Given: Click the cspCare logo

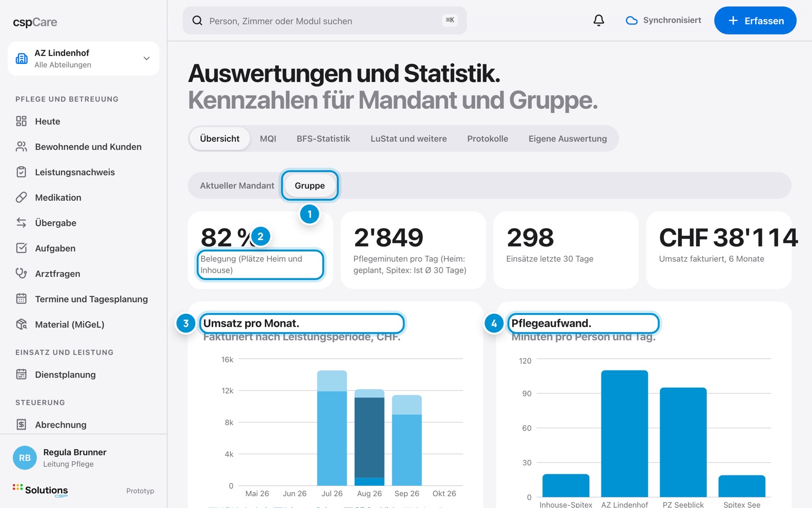Looking at the screenshot, I should [35, 22].
